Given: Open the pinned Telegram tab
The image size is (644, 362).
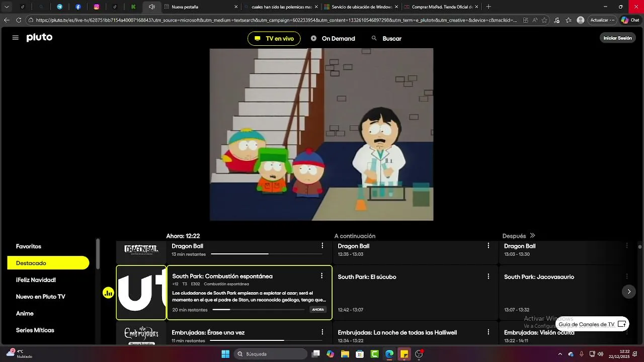Looking at the screenshot, I should coord(60,7).
